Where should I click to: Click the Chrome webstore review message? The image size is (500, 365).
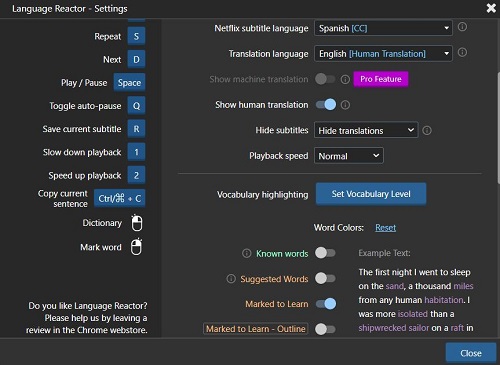pos(87,318)
